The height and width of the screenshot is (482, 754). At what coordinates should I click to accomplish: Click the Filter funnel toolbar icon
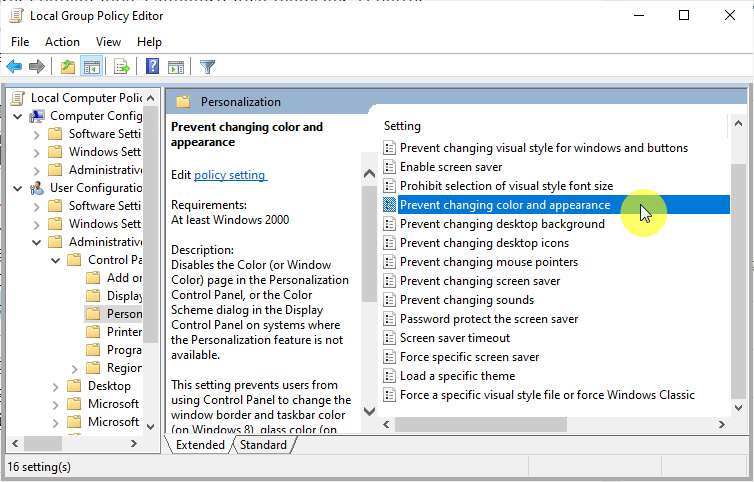pyautogui.click(x=207, y=67)
